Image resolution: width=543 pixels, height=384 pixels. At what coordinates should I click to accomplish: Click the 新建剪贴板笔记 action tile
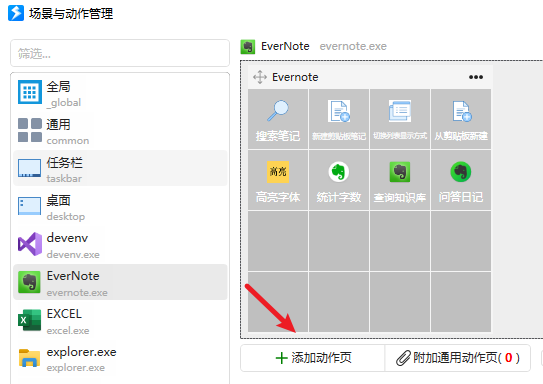(339, 119)
